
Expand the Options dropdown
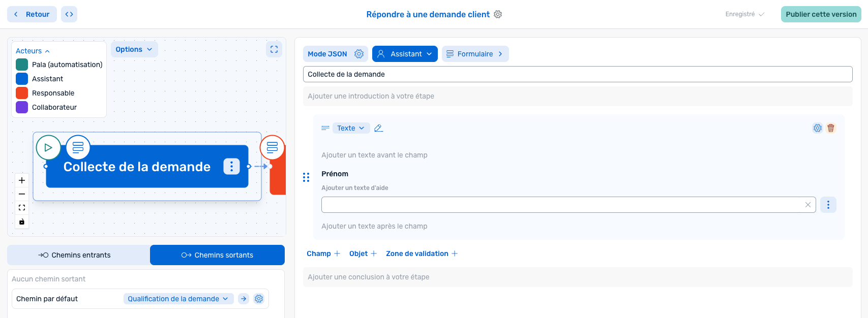click(x=134, y=49)
